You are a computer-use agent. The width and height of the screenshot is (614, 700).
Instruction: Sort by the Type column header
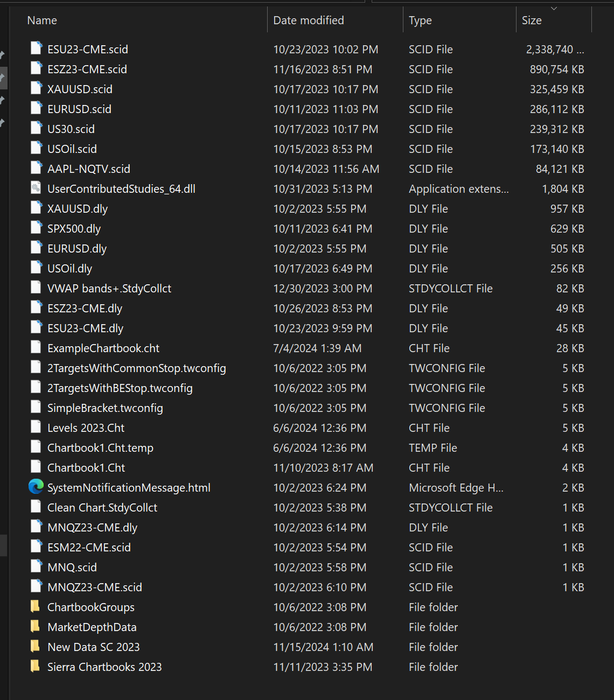point(420,20)
